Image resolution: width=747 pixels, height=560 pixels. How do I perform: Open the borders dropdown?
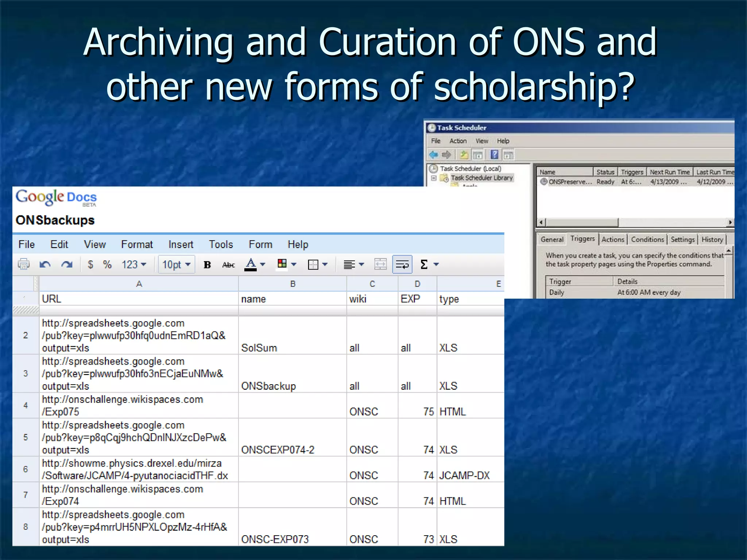318,264
